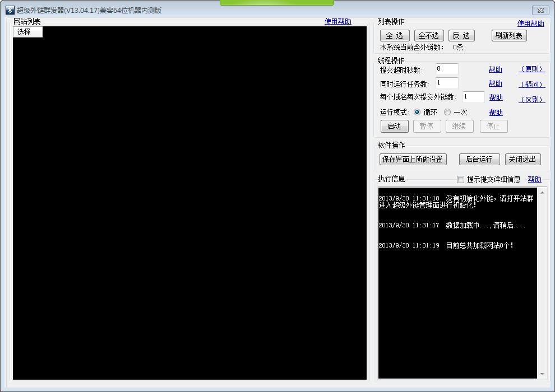Click the 后台运行 button

479,159
